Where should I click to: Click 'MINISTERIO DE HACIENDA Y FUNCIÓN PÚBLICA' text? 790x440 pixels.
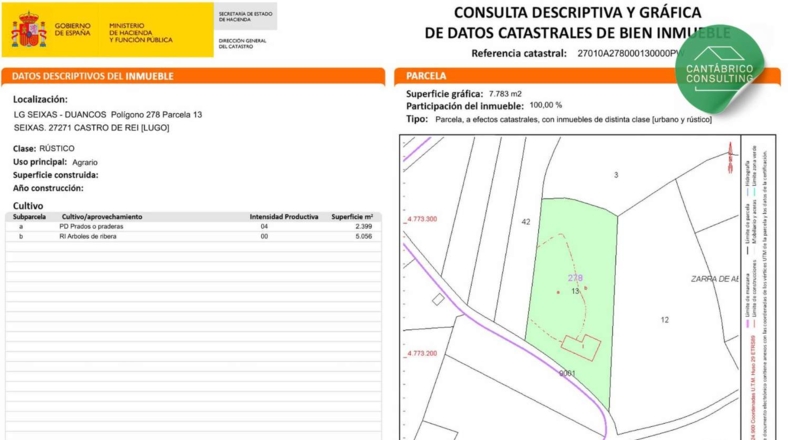(141, 32)
